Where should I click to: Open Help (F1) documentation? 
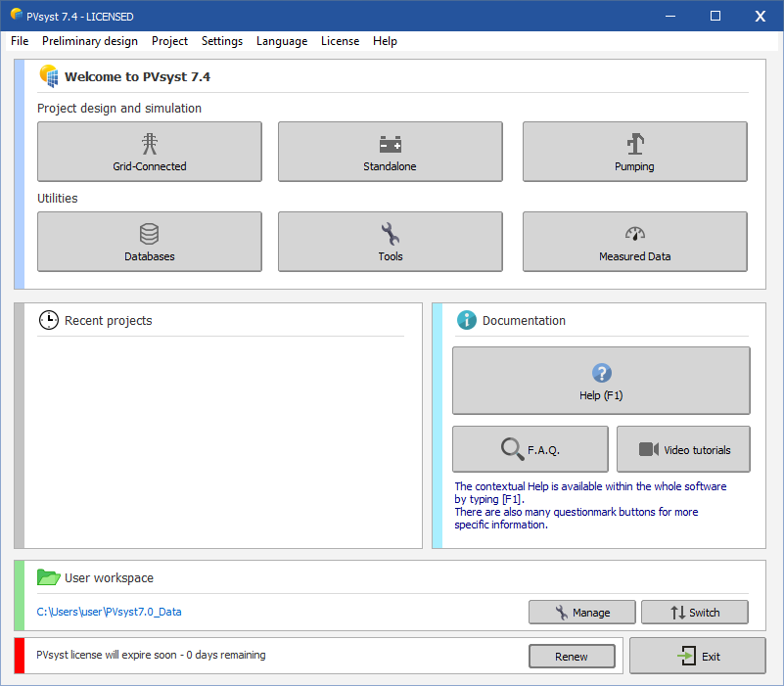point(601,381)
